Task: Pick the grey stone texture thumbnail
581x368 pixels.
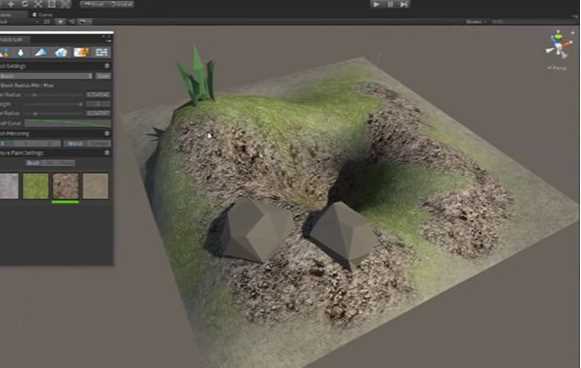Action: tap(9, 186)
